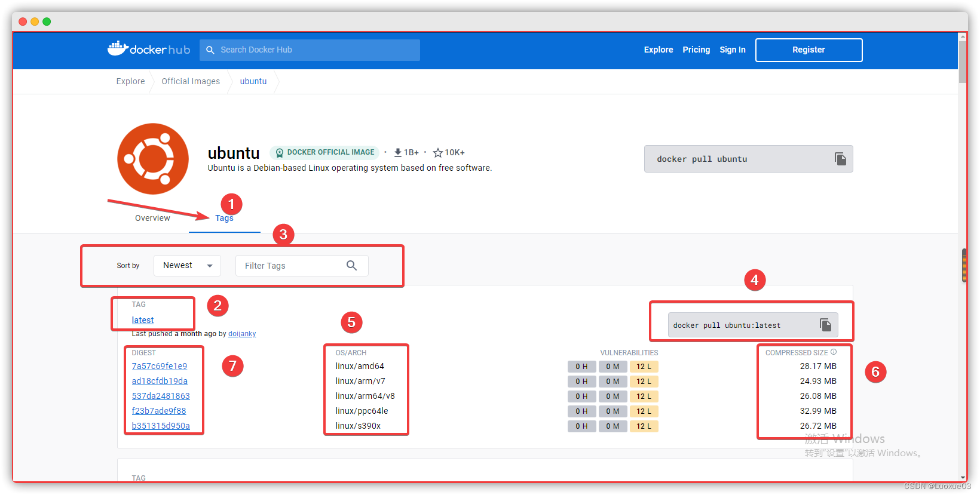
Task: Open the doijanky user link
Action: coord(242,334)
